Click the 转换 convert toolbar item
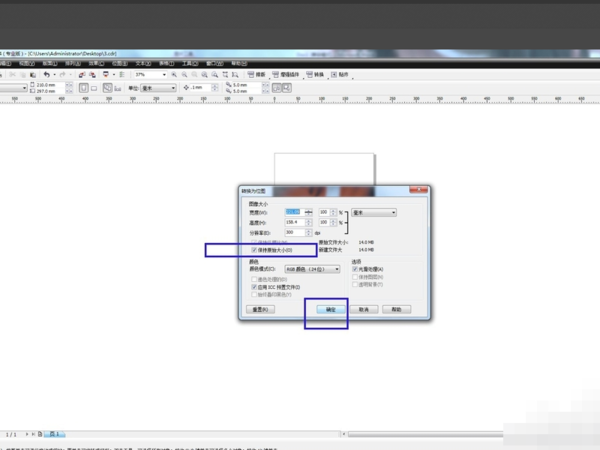600x450 pixels. pyautogui.click(x=315, y=75)
